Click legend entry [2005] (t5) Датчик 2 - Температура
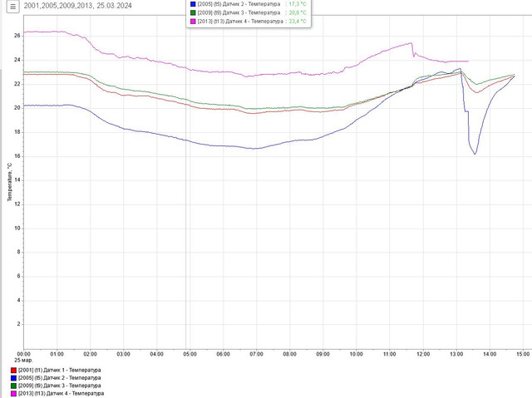The width and height of the screenshot is (532, 398). coord(59,378)
